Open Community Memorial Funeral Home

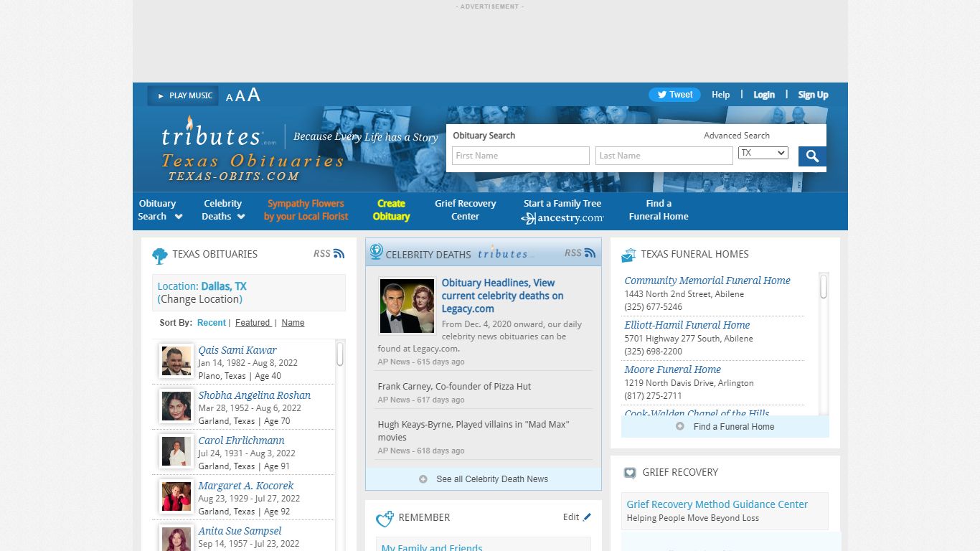tap(707, 281)
